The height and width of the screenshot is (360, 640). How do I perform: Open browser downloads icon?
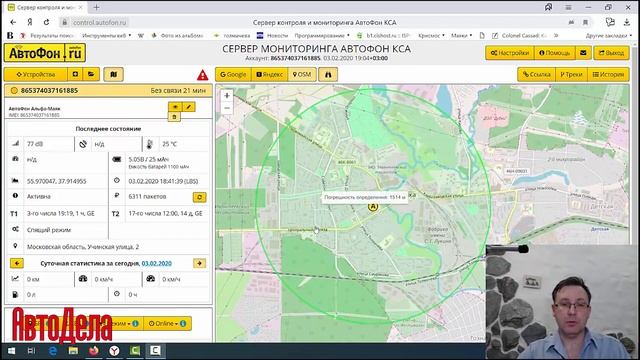(627, 22)
